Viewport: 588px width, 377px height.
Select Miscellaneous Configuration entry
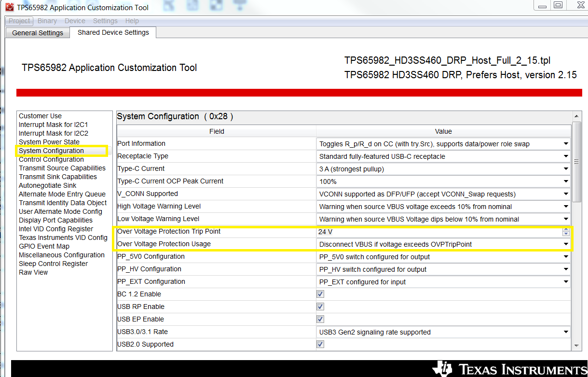(62, 255)
